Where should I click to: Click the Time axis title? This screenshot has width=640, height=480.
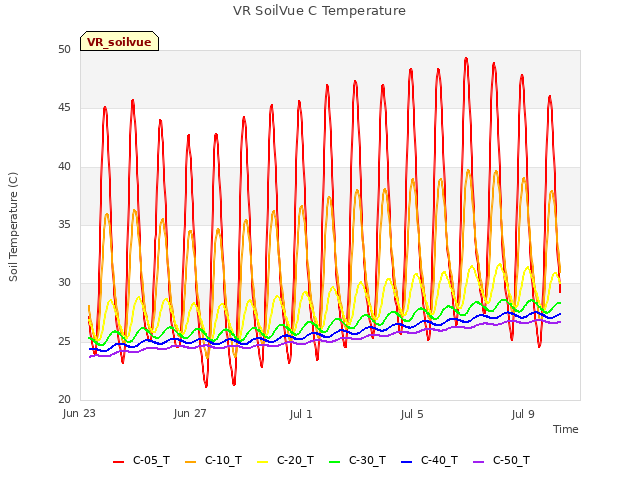(x=566, y=429)
